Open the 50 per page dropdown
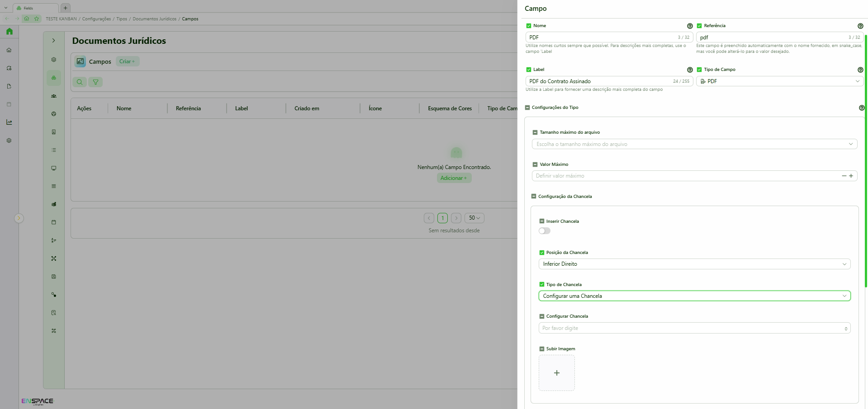Viewport: 868px width, 409px height. tap(474, 218)
